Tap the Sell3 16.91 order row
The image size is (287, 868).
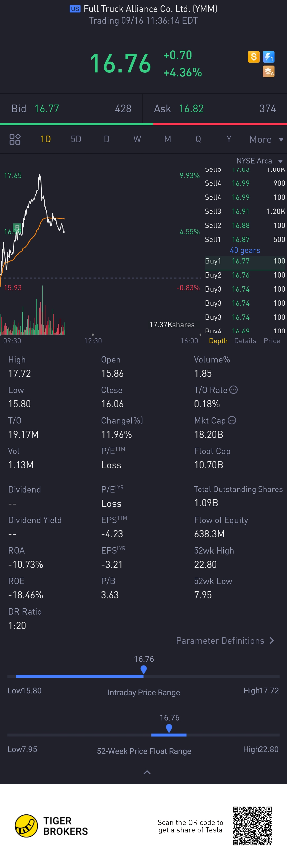[x=245, y=211]
